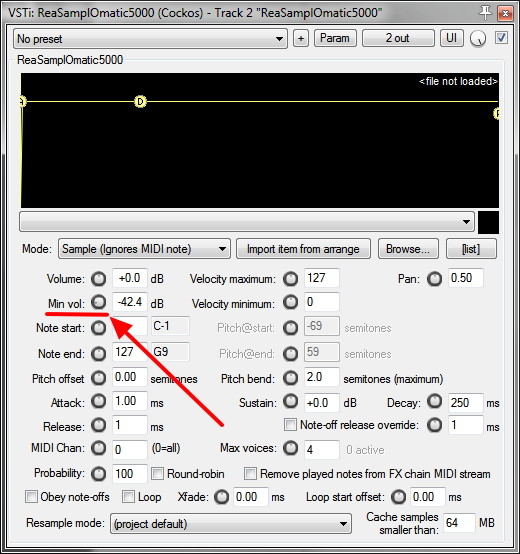Enable the Round-robin checkbox
This screenshot has height=554, width=520.
coord(158,473)
